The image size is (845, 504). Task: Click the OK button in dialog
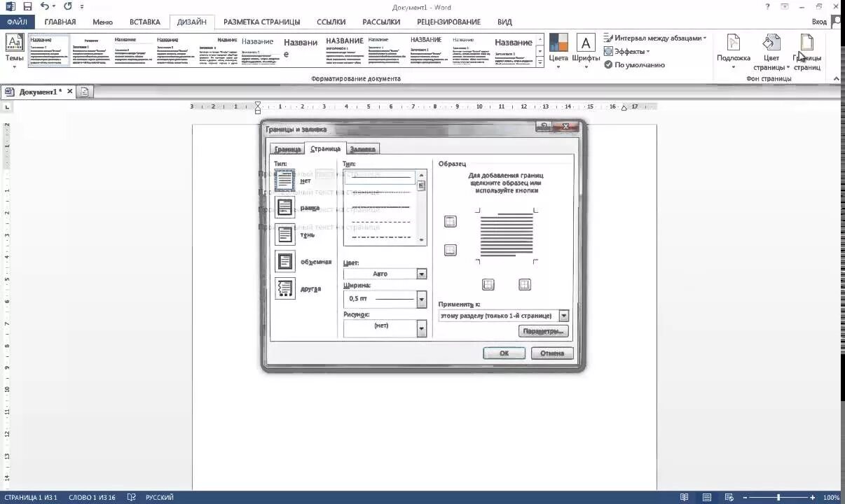point(504,353)
